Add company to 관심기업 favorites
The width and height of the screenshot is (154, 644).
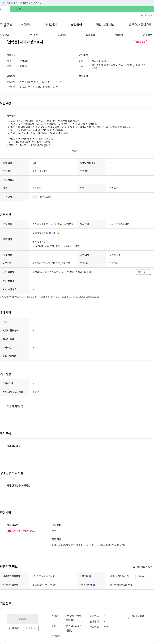(x=14, y=628)
